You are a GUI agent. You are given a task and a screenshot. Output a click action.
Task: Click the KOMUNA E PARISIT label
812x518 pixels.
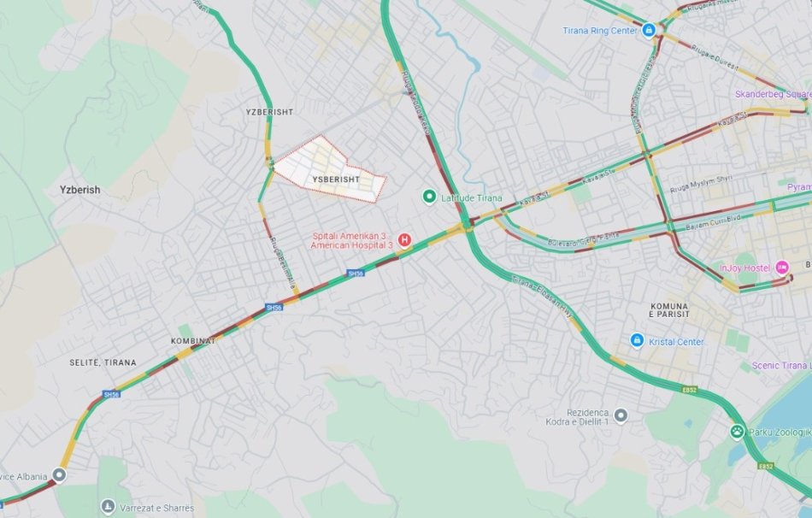point(669,310)
